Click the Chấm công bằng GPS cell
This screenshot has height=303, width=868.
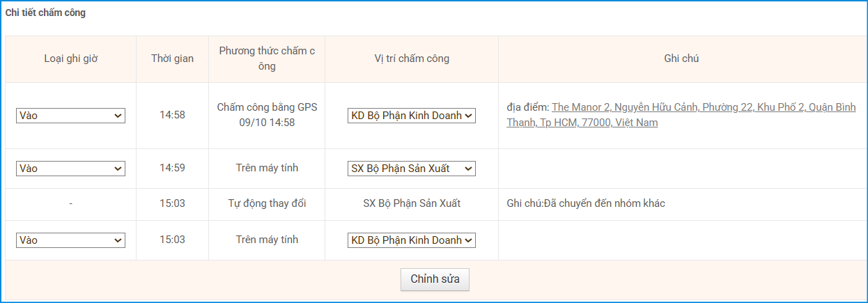[267, 115]
